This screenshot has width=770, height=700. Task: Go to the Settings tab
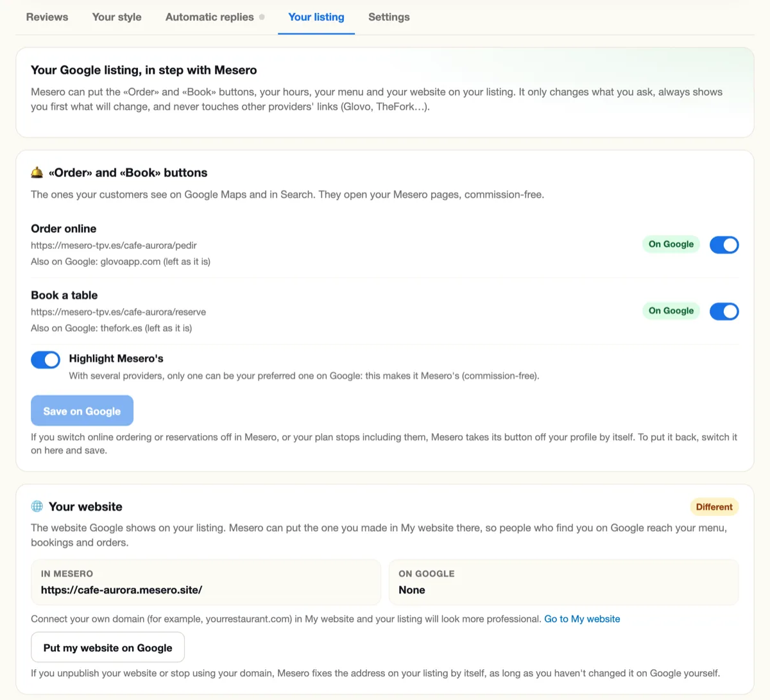coord(389,17)
